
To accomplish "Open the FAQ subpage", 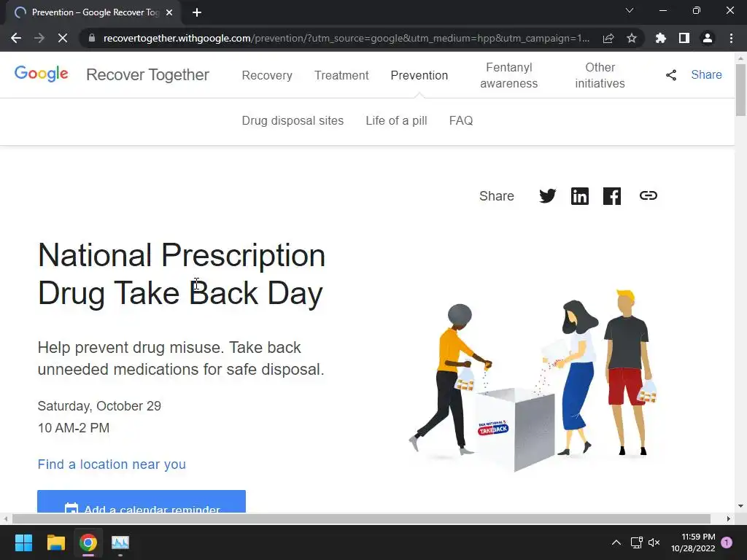I will (461, 120).
